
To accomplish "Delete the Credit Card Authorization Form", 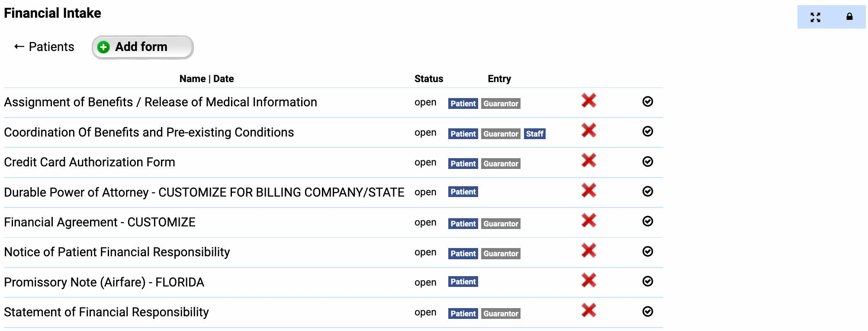I will 588,160.
